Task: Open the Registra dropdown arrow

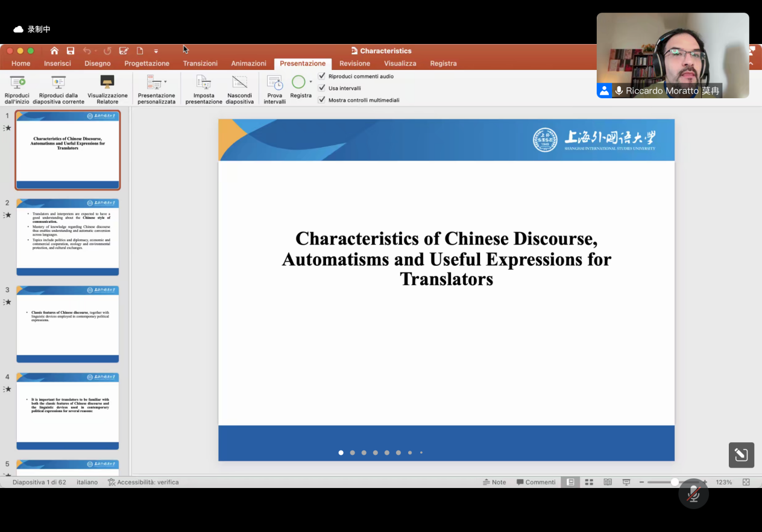Action: tap(311, 81)
